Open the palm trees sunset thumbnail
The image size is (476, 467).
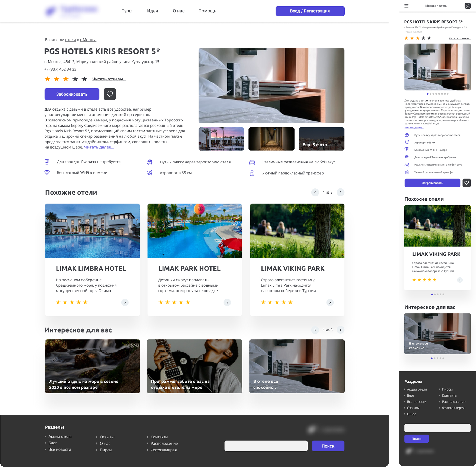pyautogui.click(x=221, y=139)
